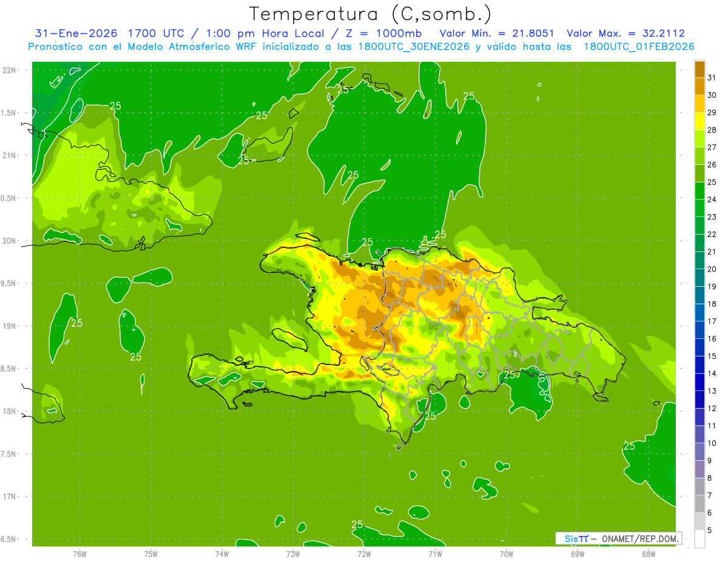
Task: Select the date text '31-Ene-2026'
Action: tap(76, 33)
